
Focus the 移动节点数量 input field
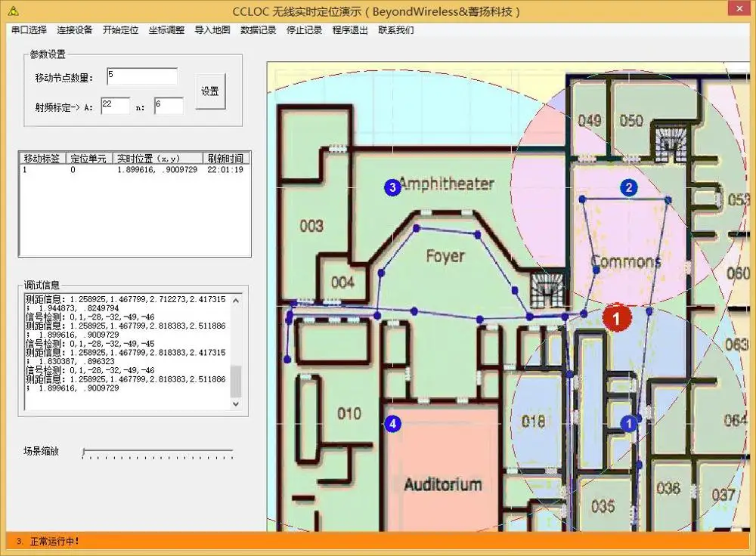click(142, 76)
